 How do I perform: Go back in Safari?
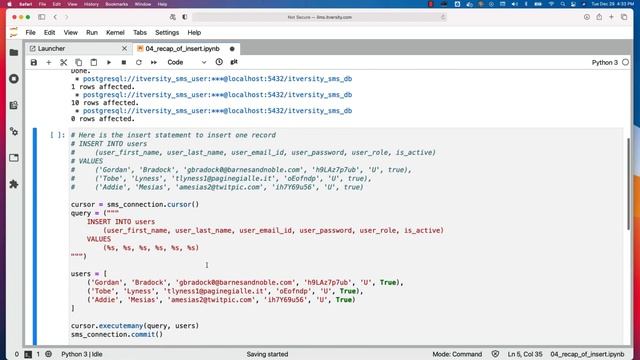coord(55,17)
